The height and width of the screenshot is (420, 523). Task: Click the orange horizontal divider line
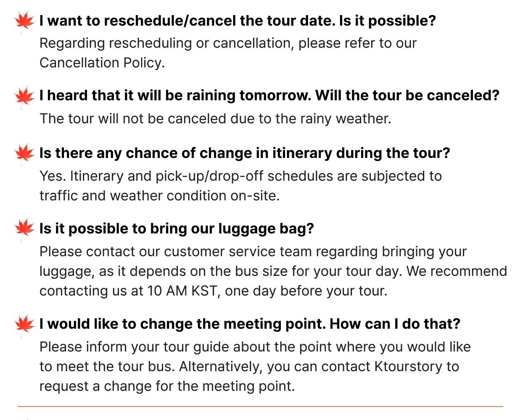[261, 406]
